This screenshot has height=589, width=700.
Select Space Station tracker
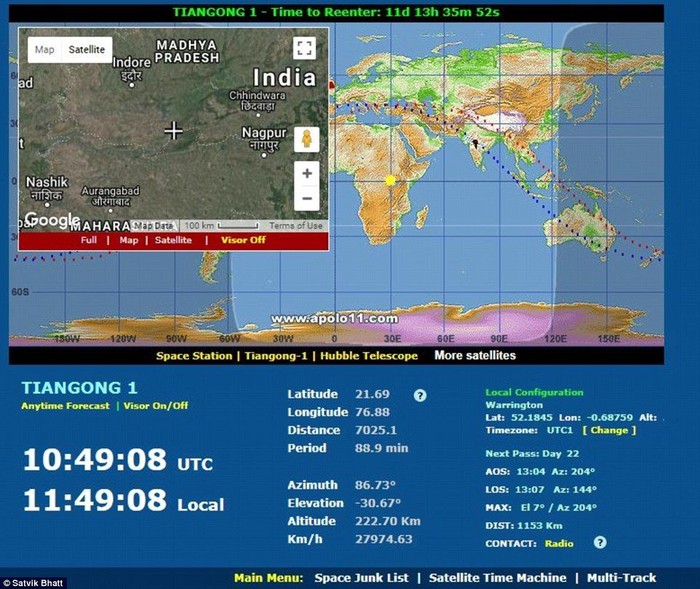(x=194, y=356)
